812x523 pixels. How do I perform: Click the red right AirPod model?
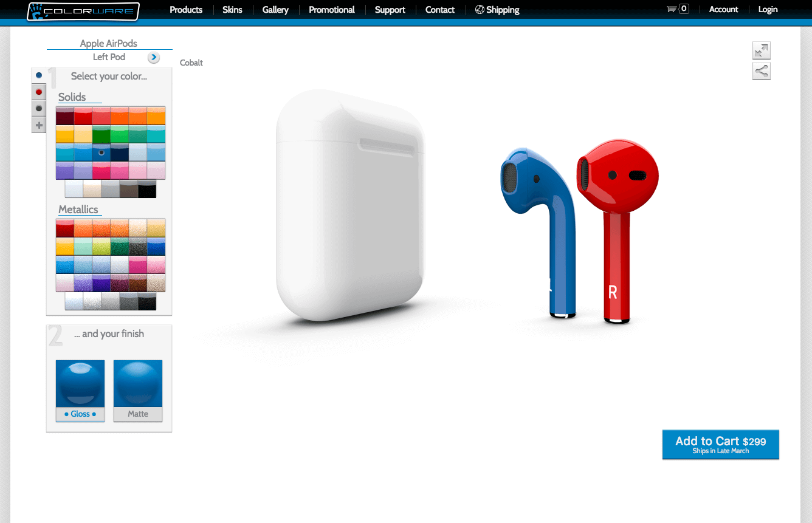[x=617, y=231]
